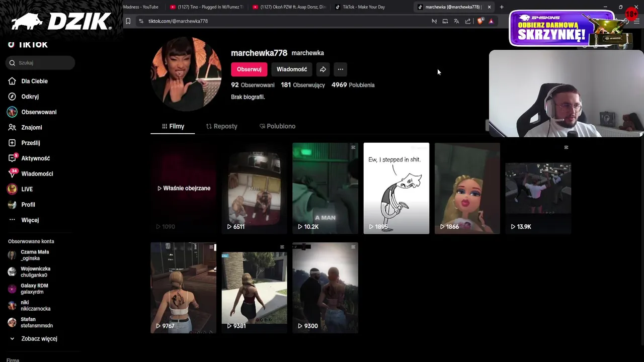This screenshot has height=362, width=644.
Task: Open the A MAN video with 10.2K views
Action: point(325,188)
